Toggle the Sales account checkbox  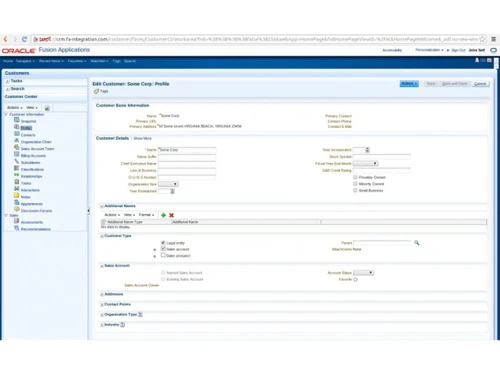[163, 249]
